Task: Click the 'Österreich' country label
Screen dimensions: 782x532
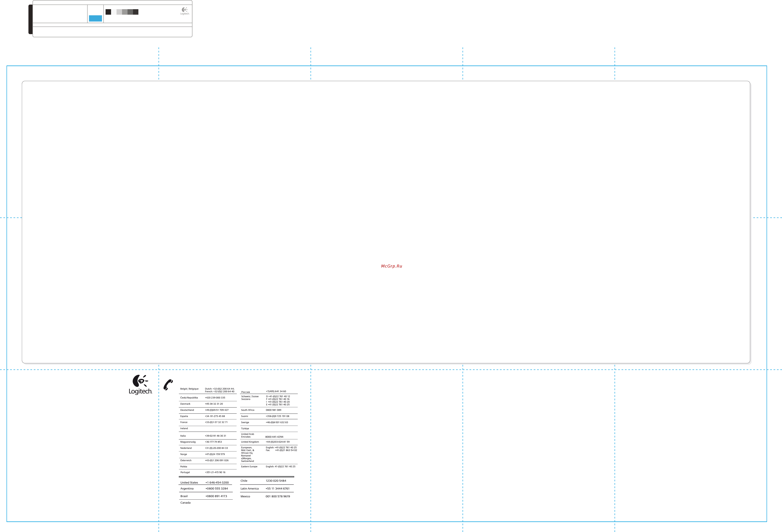Action: click(x=186, y=460)
